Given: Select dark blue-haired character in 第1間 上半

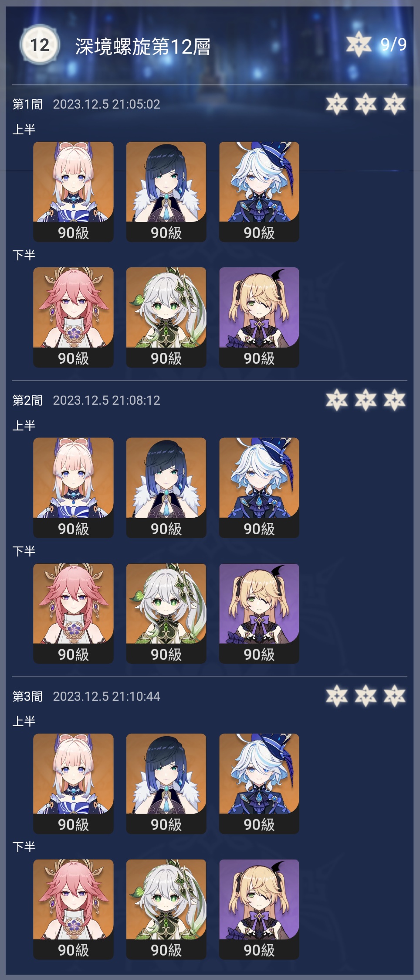Looking at the screenshot, I should click(x=166, y=191).
